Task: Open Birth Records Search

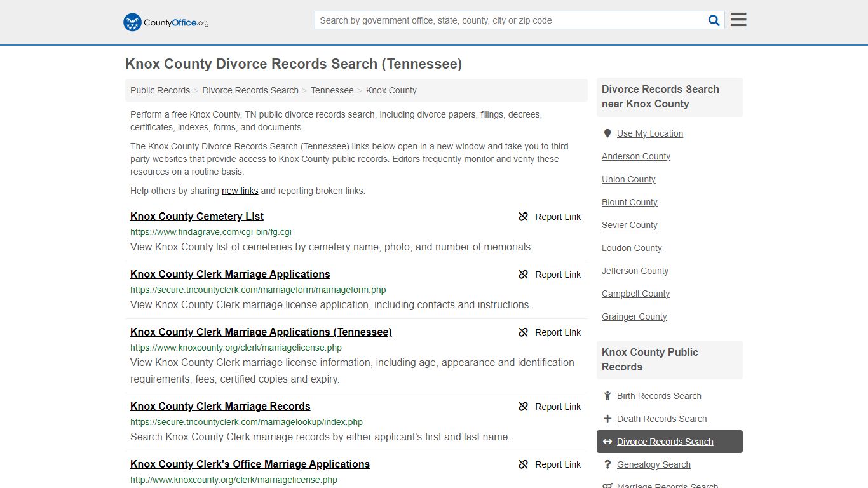Action: coord(659,396)
